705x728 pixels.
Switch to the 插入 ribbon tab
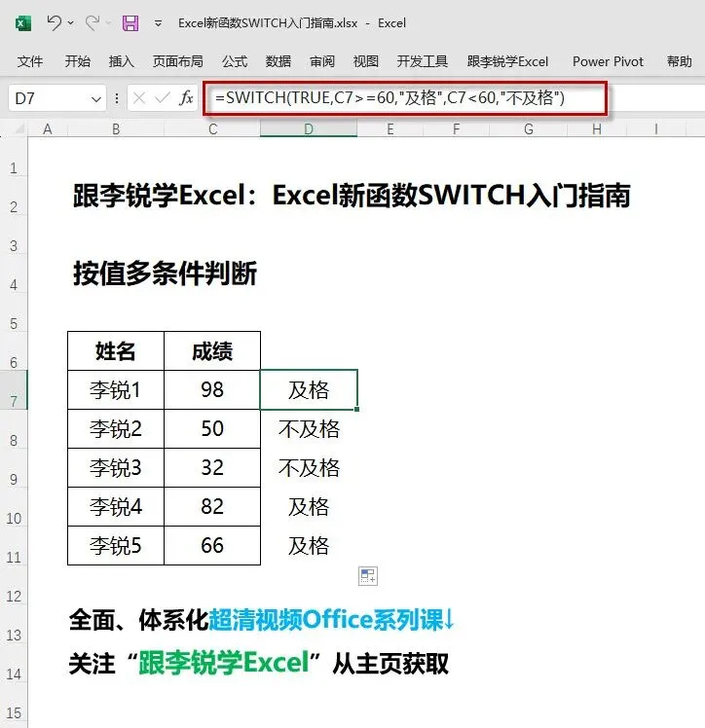(121, 61)
